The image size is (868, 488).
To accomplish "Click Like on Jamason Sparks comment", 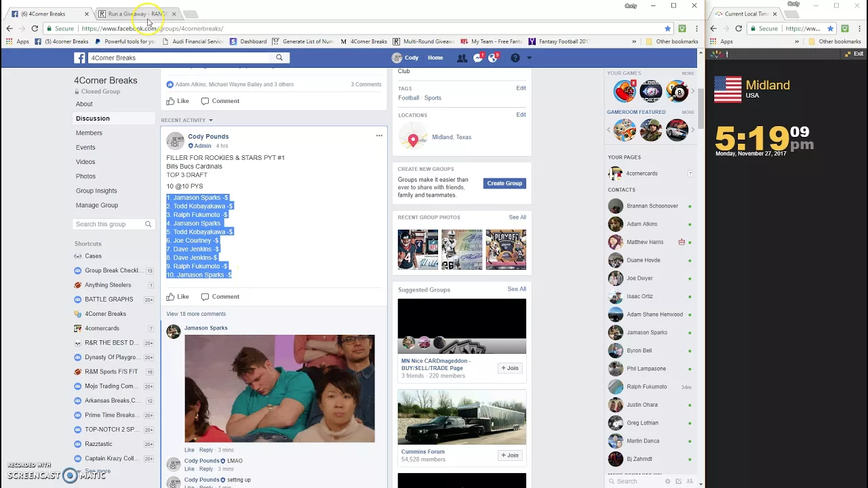I will pos(189,450).
